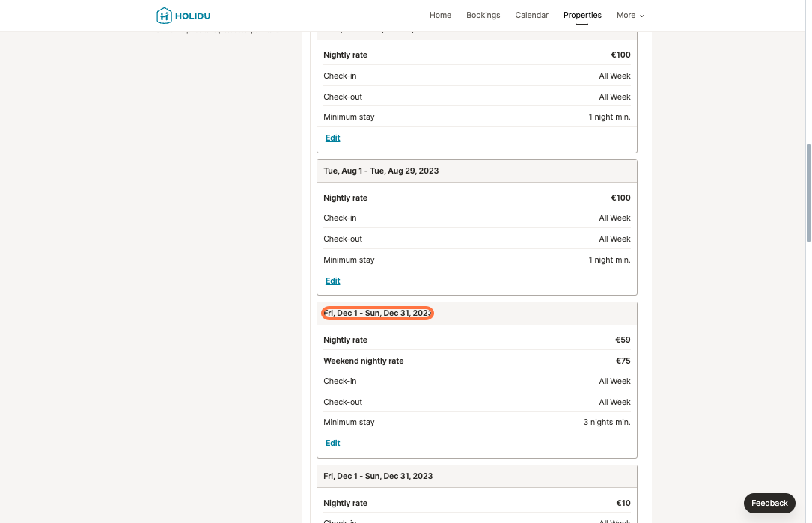Click the Holidu logo icon
The height and width of the screenshot is (523, 812).
pyautogui.click(x=164, y=16)
